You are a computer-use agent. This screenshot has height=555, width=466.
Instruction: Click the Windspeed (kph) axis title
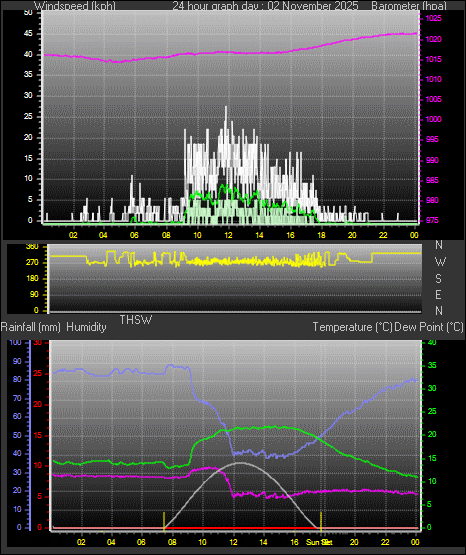tap(75, 6)
